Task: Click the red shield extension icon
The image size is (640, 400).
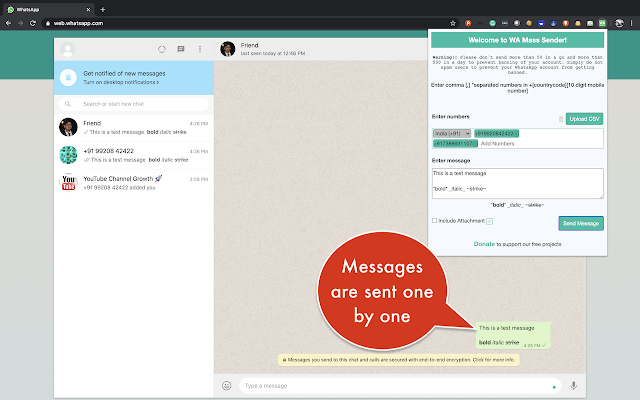Action: tap(566, 23)
